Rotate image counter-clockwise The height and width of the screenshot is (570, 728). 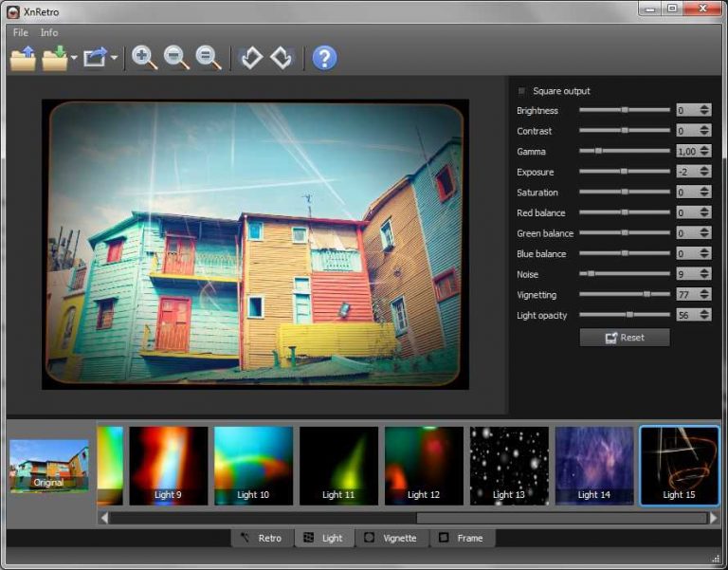tap(251, 58)
